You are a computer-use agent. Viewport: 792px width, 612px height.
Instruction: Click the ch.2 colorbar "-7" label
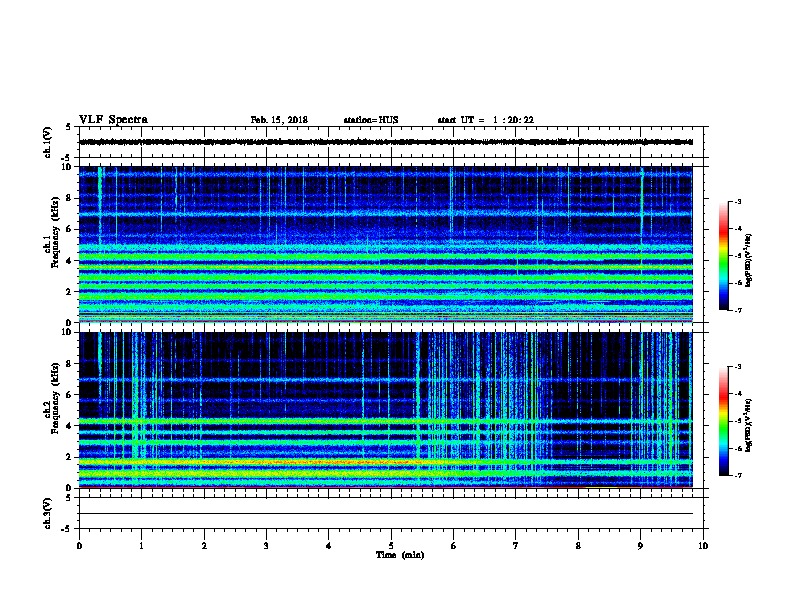coord(738,475)
